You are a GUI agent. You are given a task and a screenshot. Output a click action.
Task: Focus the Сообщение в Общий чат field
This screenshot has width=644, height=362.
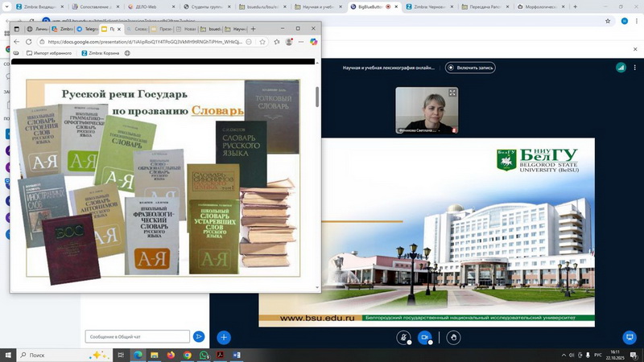(x=137, y=337)
